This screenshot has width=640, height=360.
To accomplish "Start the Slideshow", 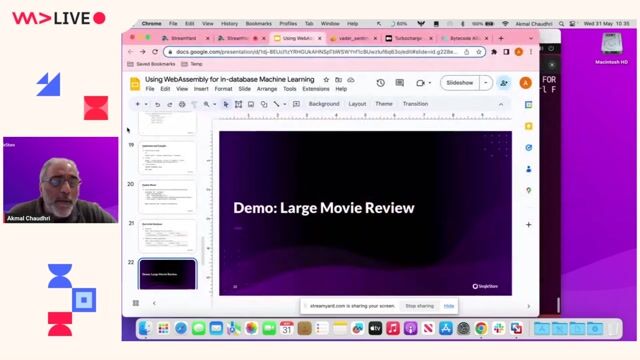I will [460, 83].
